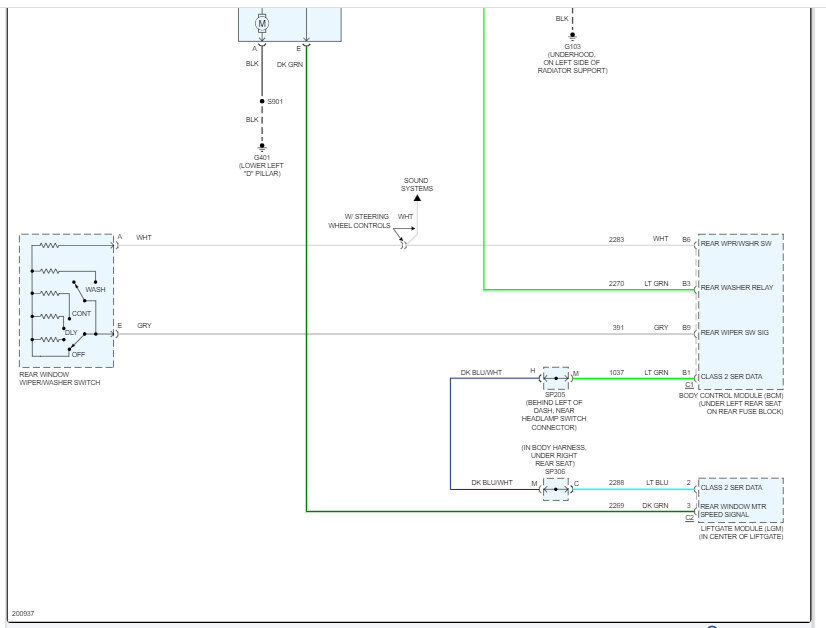Click circuit number 391
The image size is (826, 628).
coord(618,327)
